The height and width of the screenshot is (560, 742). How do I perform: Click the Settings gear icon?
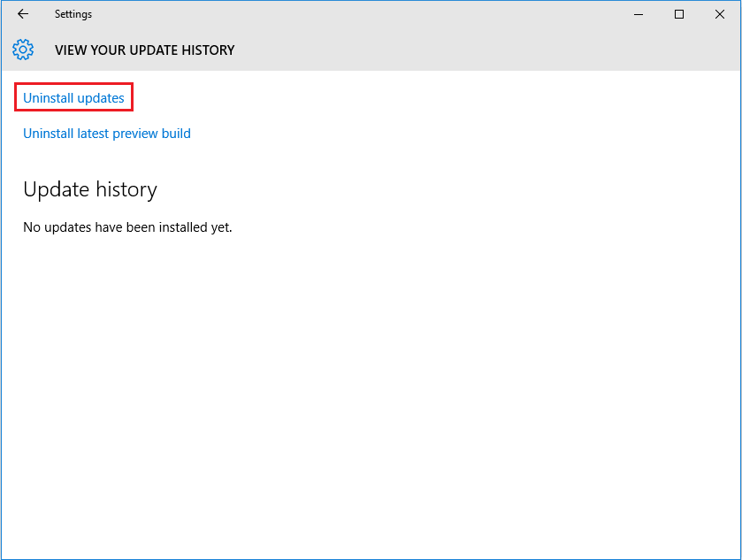pos(23,50)
